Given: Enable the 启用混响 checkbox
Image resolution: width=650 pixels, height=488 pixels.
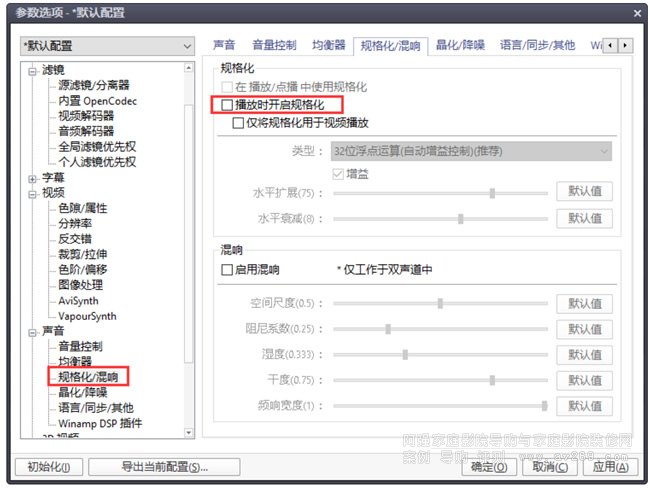Looking at the screenshot, I should pyautogui.click(x=227, y=270).
